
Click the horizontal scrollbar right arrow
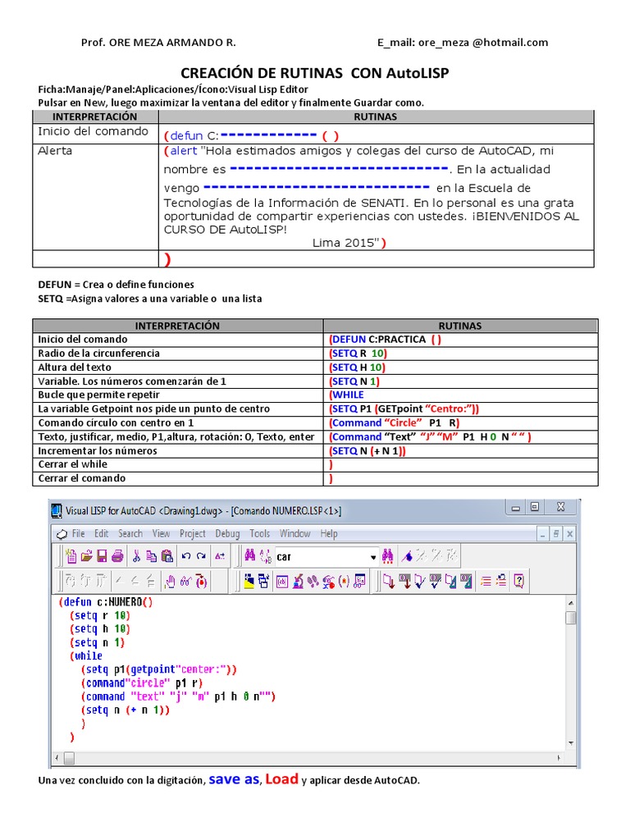coord(571,758)
